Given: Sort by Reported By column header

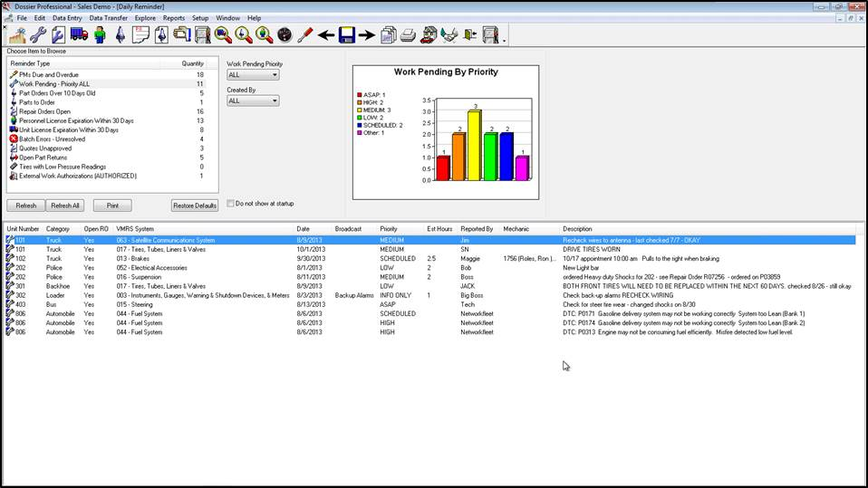Looking at the screenshot, I should [477, 229].
